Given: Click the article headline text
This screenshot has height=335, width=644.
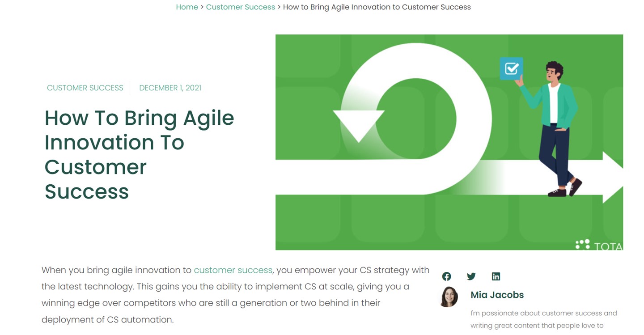Looking at the screenshot, I should [140, 154].
